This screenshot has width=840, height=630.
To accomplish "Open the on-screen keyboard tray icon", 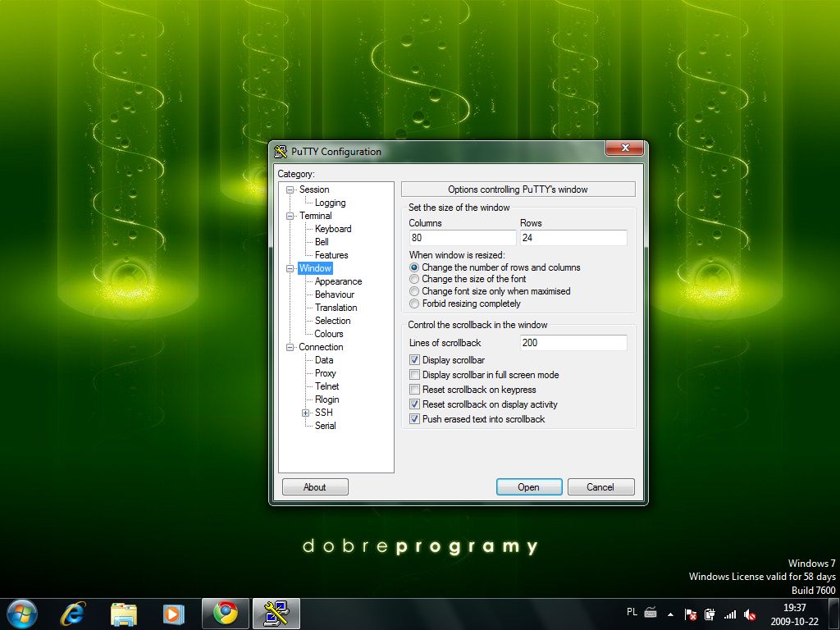I will click(x=651, y=612).
